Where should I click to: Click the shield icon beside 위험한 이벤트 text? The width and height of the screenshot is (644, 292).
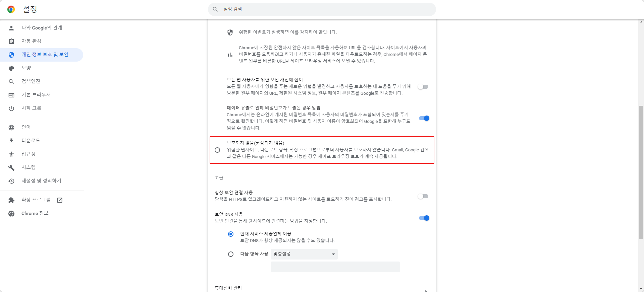click(230, 32)
